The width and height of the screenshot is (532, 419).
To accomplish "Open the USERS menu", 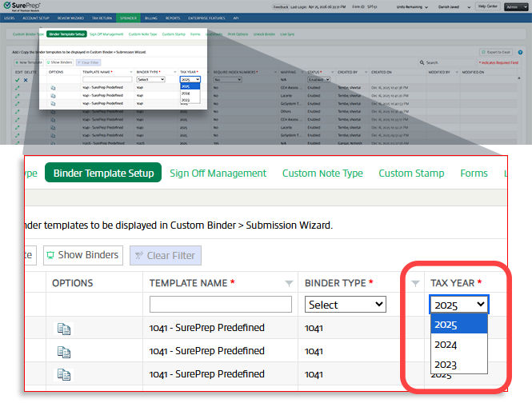I will (9, 18).
